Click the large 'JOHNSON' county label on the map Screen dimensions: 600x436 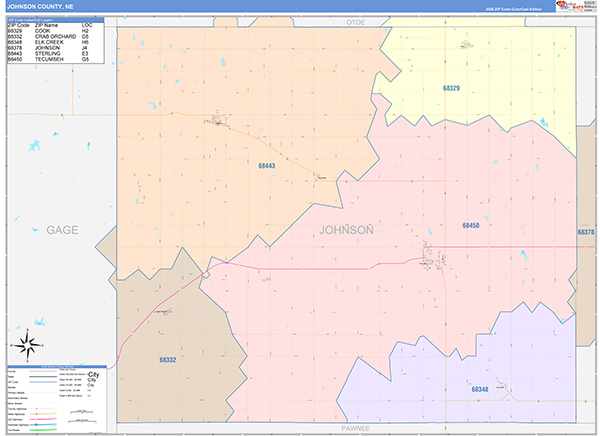click(x=346, y=230)
